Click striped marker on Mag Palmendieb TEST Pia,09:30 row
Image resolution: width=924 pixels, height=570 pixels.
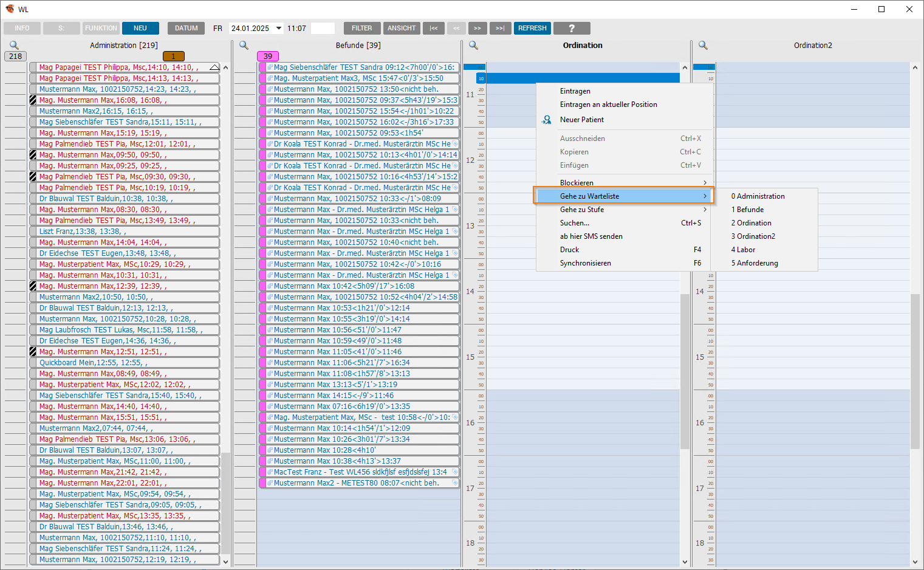pos(33,177)
